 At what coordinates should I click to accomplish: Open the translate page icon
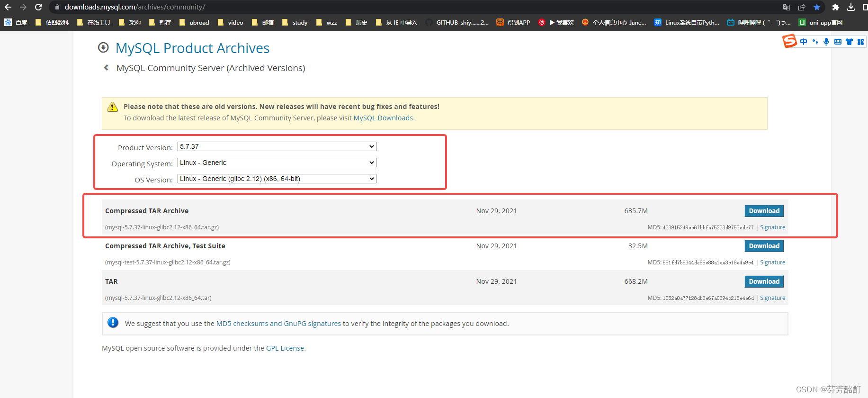tap(787, 7)
